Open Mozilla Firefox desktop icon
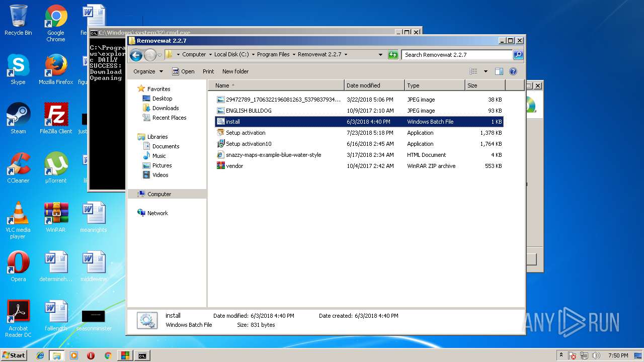Image resolution: width=644 pixels, height=362 pixels. 56,69
